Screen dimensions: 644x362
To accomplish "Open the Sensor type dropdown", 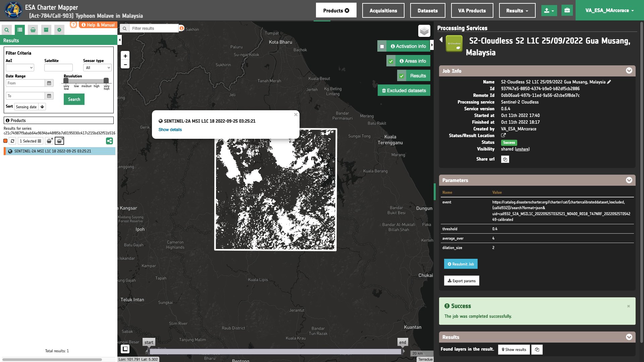I will [97, 68].
